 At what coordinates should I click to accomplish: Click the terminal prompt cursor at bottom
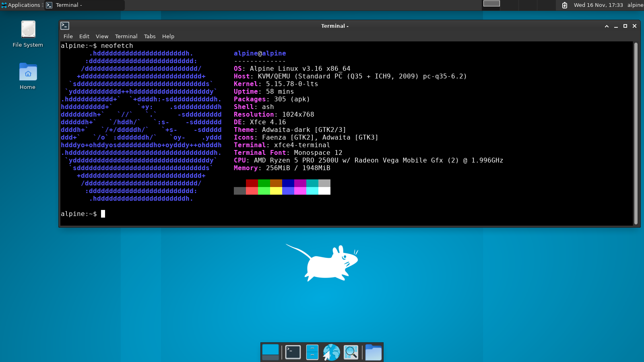click(103, 214)
